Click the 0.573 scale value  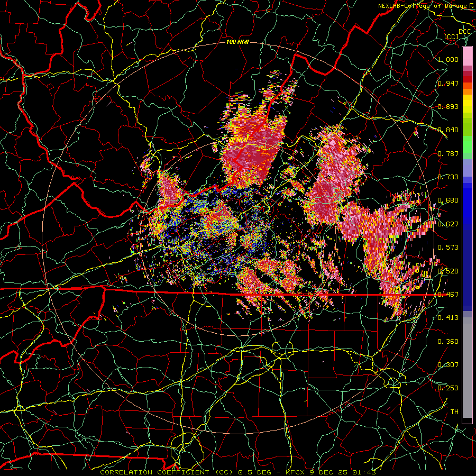pos(448,248)
